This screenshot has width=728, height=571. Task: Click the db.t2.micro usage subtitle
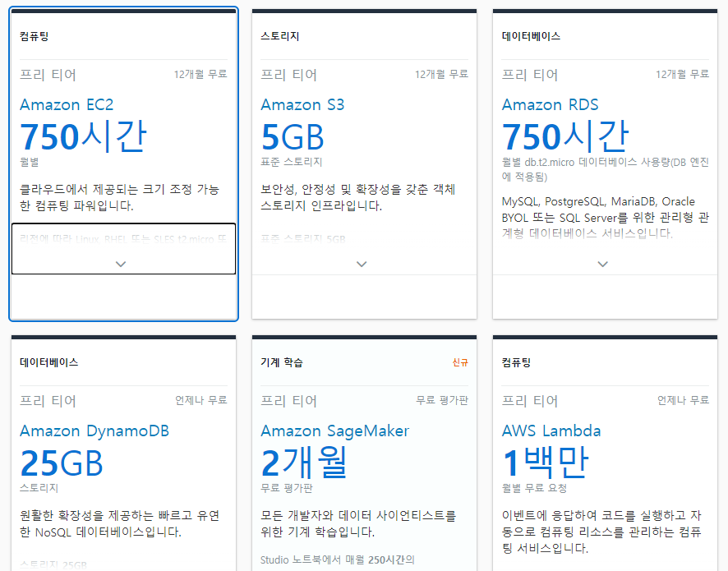pyautogui.click(x=606, y=169)
